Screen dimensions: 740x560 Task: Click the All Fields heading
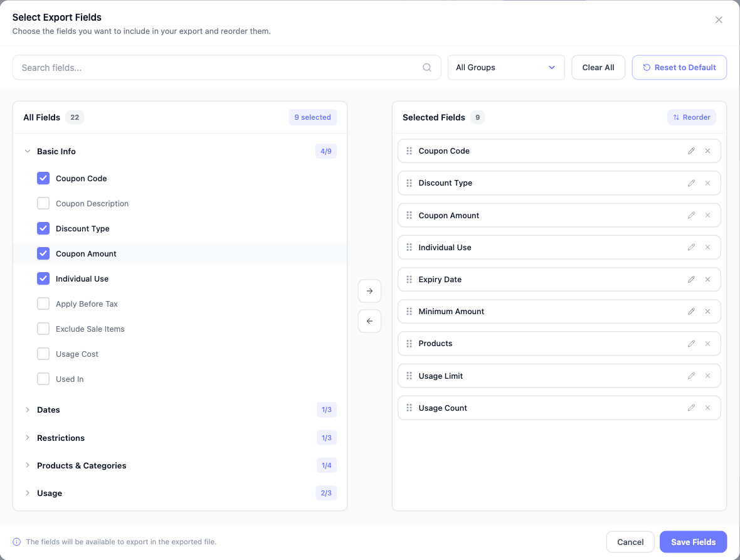tap(41, 117)
